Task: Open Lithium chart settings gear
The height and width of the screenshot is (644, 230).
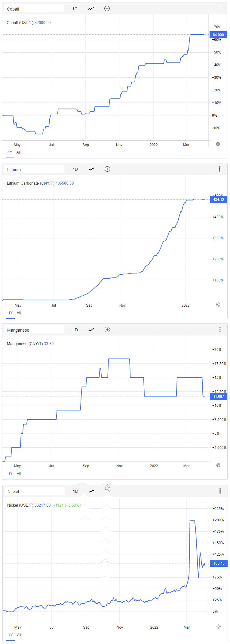Action: pyautogui.click(x=218, y=305)
